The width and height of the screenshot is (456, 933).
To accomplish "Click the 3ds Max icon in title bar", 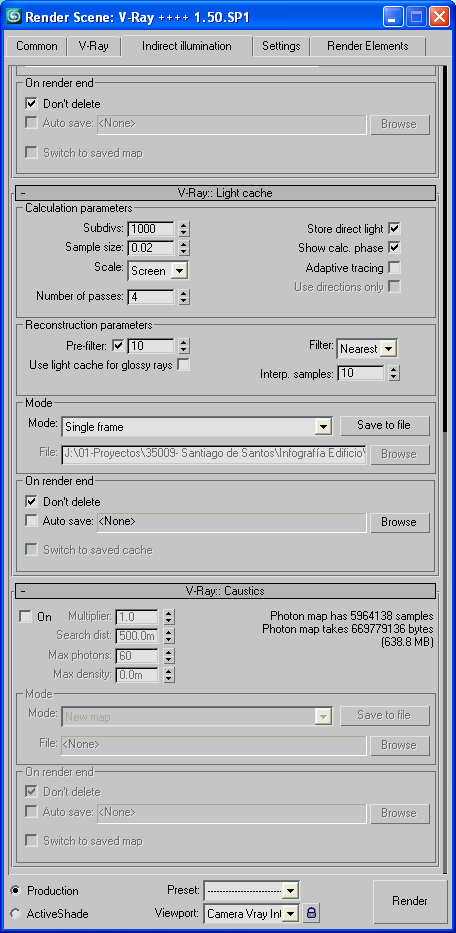I will pyautogui.click(x=13, y=17).
